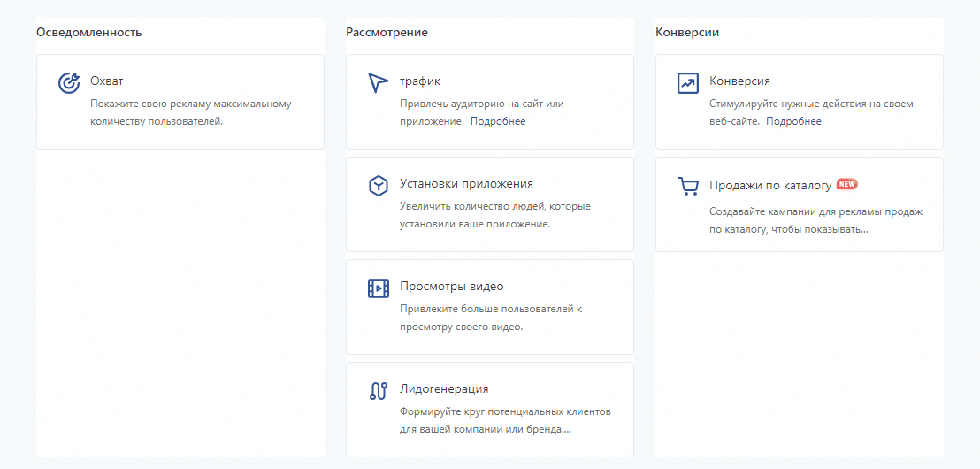Screen dimensions: 980x469
Task: Open Подробнее link in the трафик card
Action: tap(498, 121)
